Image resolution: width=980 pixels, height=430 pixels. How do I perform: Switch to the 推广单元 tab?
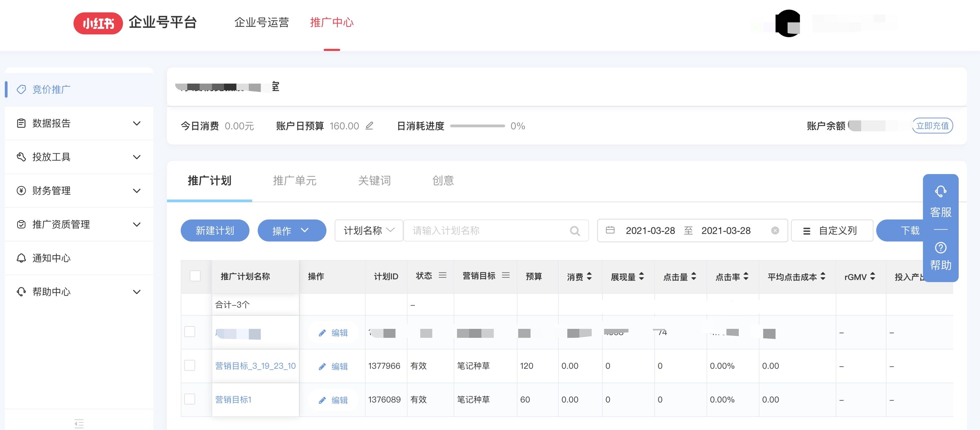(x=294, y=181)
